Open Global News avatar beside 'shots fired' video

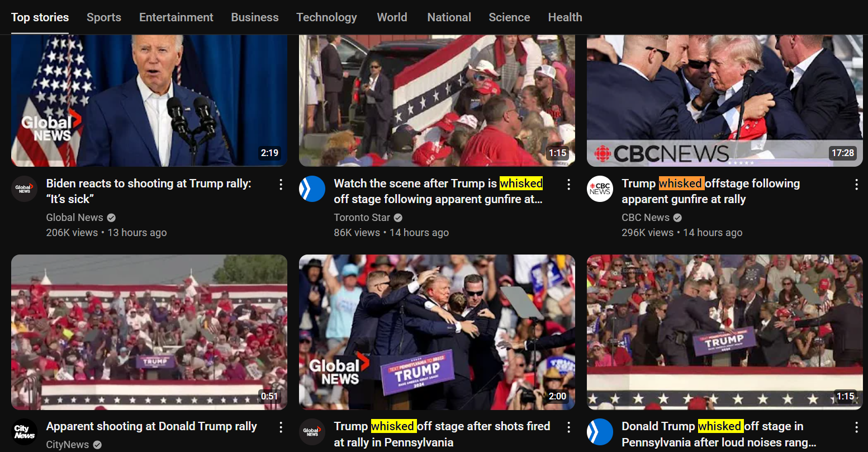312,431
